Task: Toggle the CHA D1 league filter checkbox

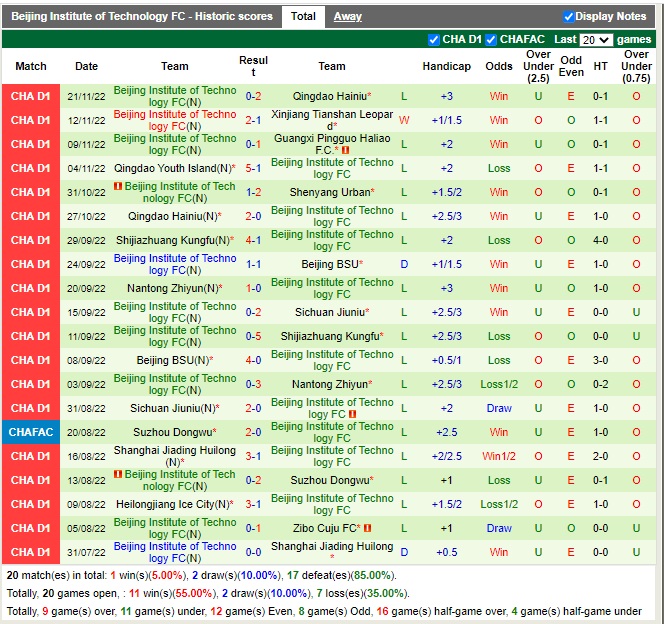Action: tap(434, 40)
